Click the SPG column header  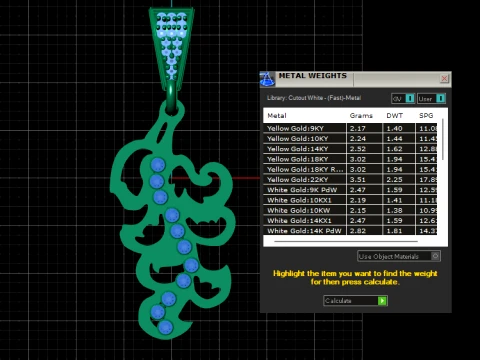(426, 116)
